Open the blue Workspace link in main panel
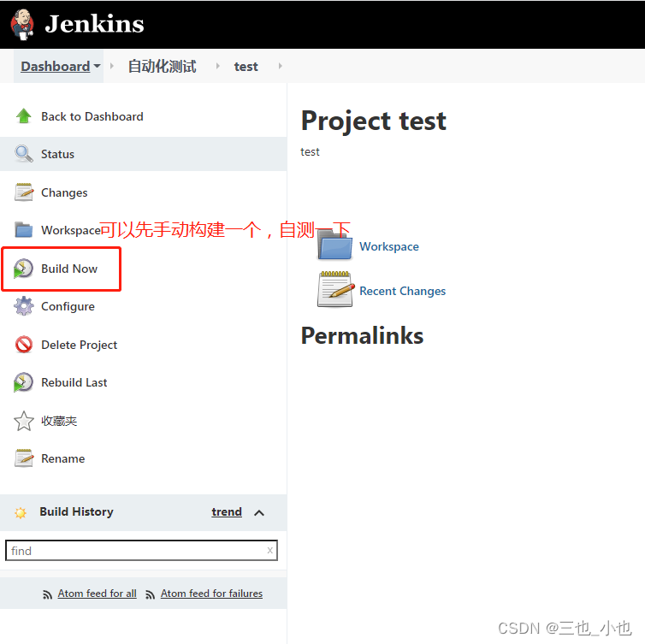The image size is (645, 644). pyautogui.click(x=389, y=246)
